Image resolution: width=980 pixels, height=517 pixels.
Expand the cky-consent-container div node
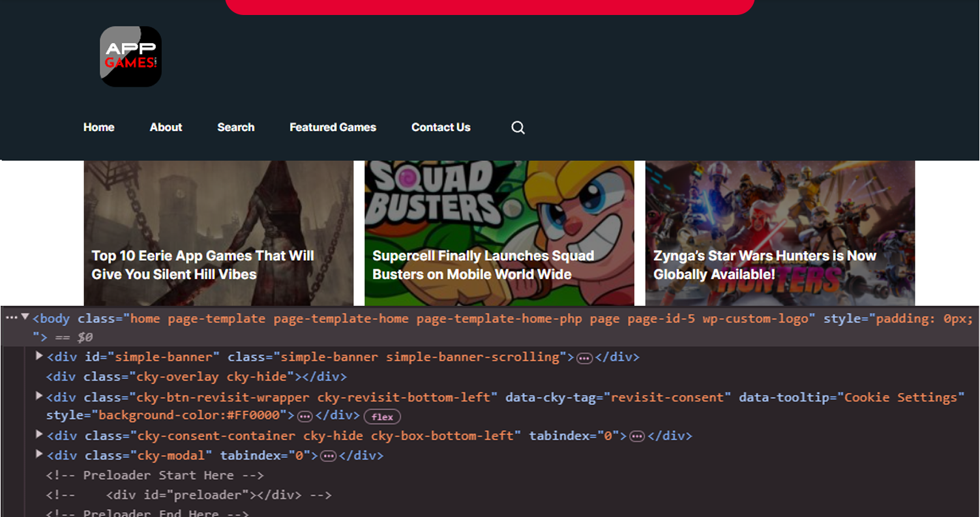coord(38,436)
